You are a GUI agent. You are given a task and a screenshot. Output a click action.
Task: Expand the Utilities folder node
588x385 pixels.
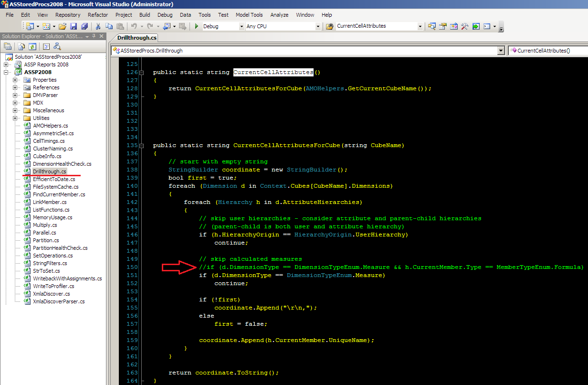[x=15, y=118]
